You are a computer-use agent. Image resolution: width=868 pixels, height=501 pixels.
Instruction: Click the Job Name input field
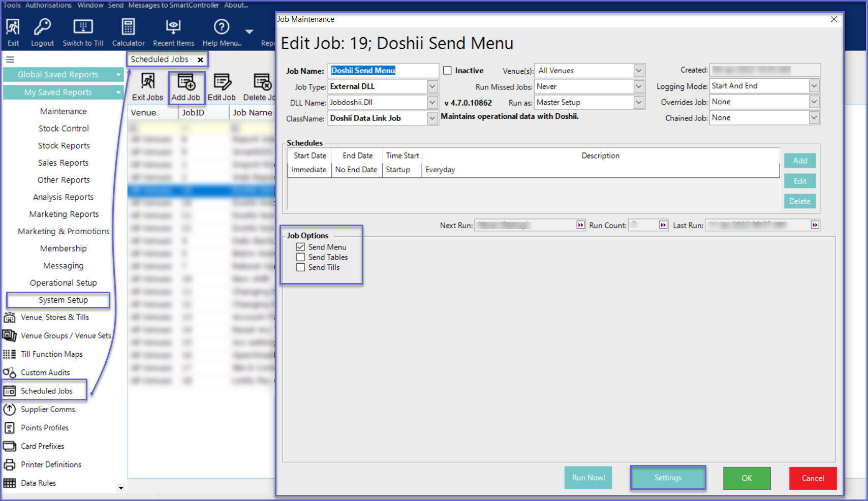tap(383, 71)
